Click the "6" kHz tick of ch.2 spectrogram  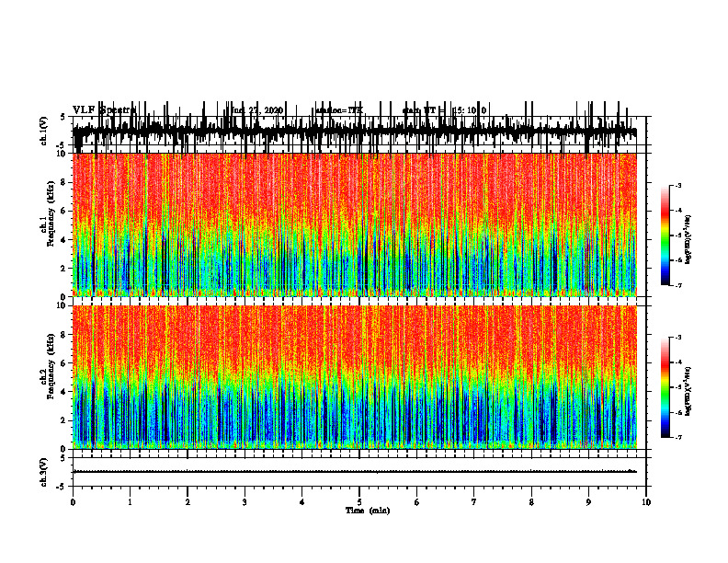point(64,363)
